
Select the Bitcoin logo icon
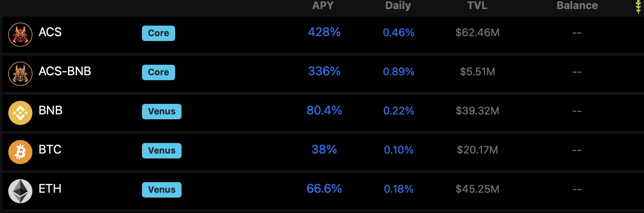pos(20,152)
